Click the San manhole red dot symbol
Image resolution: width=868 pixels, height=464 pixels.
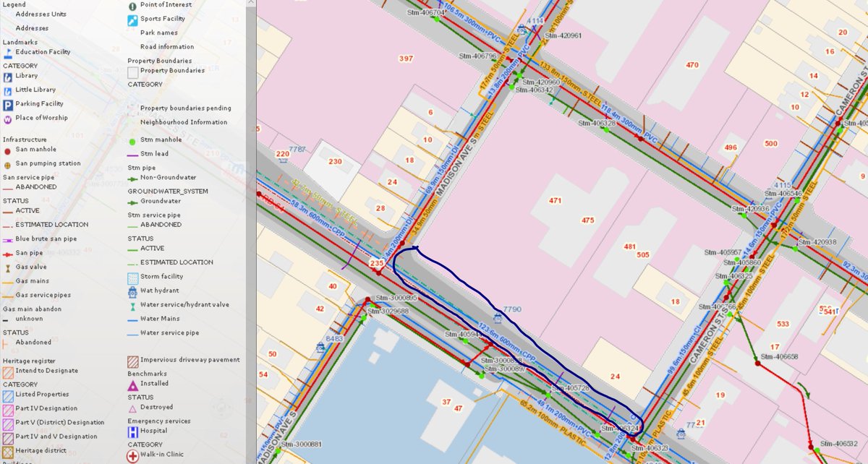8,150
